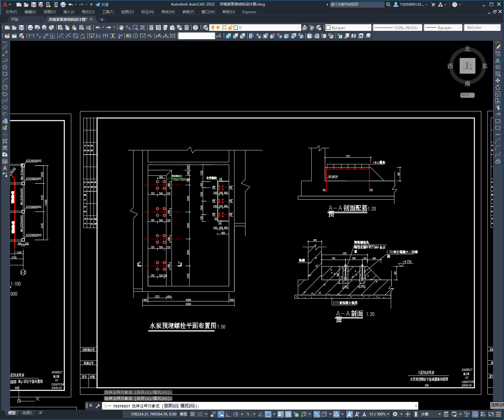Open the 绘图(D) menu
Screen dimensions: 504x420
tap(127, 12)
